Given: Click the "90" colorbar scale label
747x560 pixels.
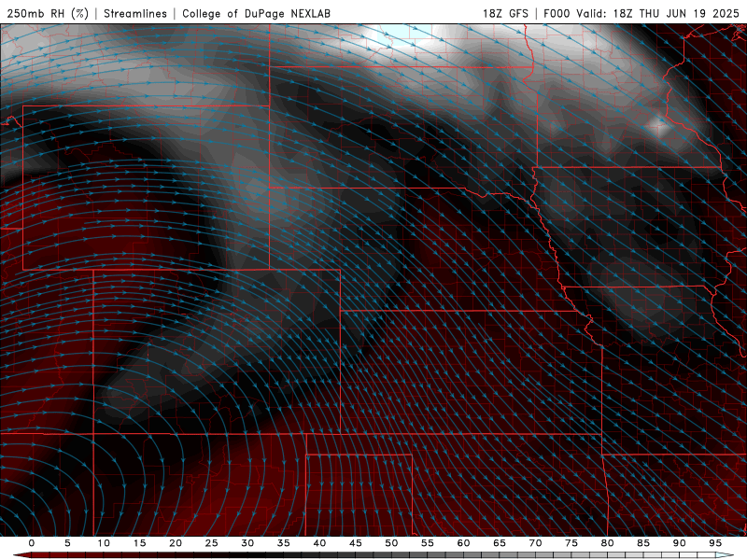Looking at the screenshot, I should pyautogui.click(x=679, y=543).
